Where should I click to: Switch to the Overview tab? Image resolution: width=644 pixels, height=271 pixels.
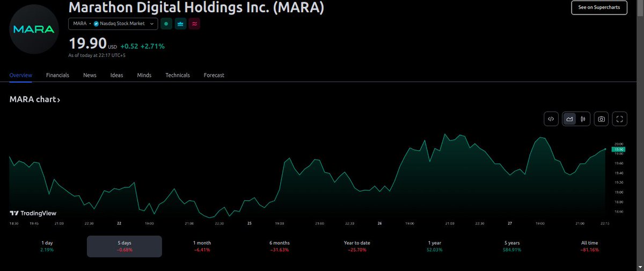(21, 75)
